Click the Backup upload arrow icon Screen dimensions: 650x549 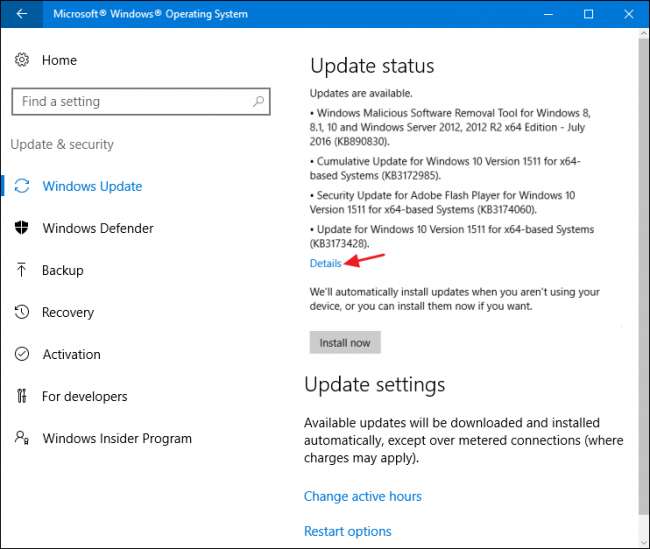coord(22,270)
